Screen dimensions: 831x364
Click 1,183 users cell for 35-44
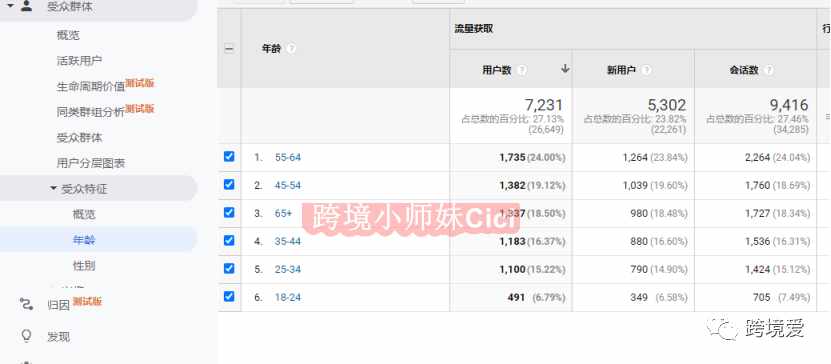click(512, 242)
